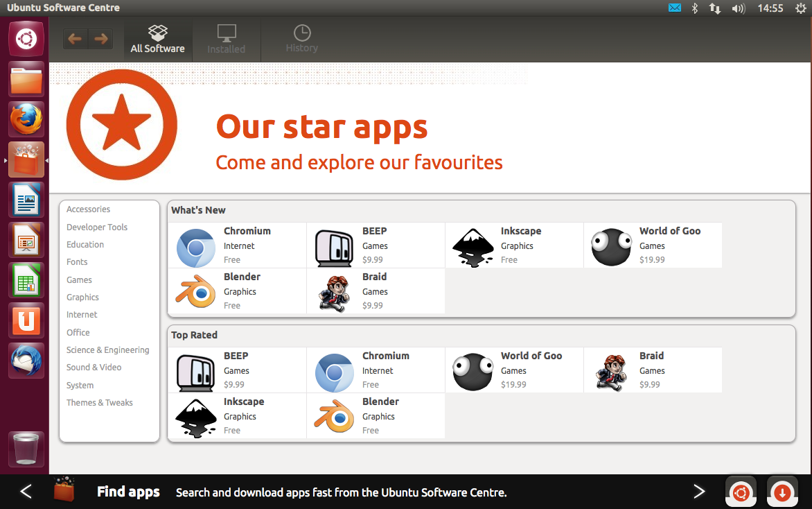Select the System category
This screenshot has height=509, width=812.
coord(80,386)
